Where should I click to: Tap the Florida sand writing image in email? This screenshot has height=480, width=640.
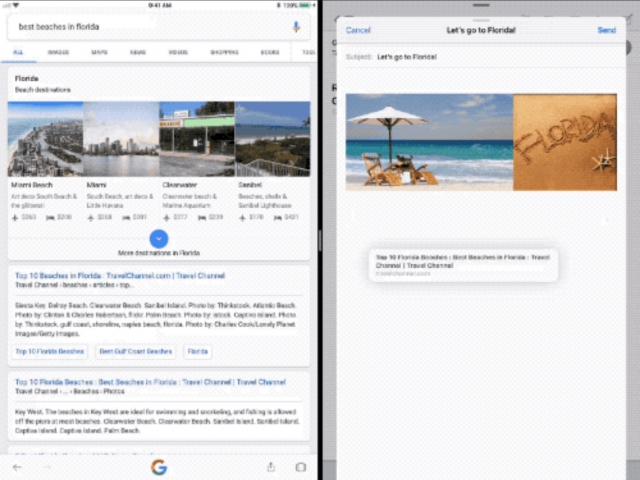pos(565,142)
